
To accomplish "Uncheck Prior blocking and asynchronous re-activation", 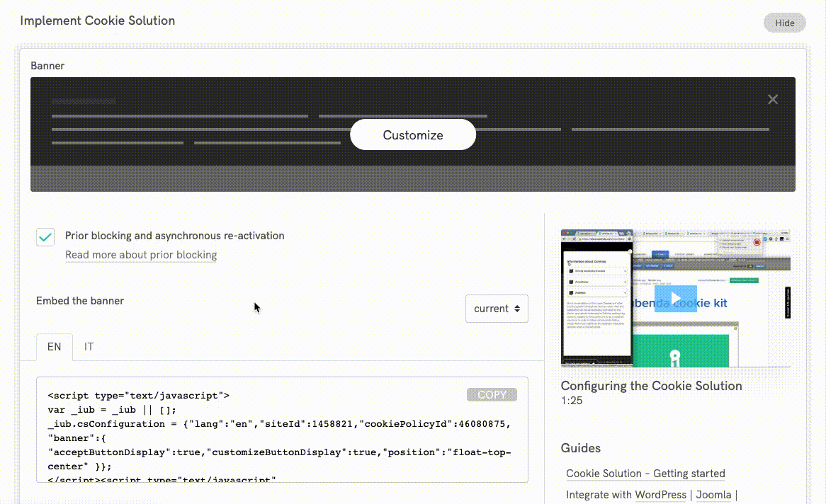I will [45, 236].
